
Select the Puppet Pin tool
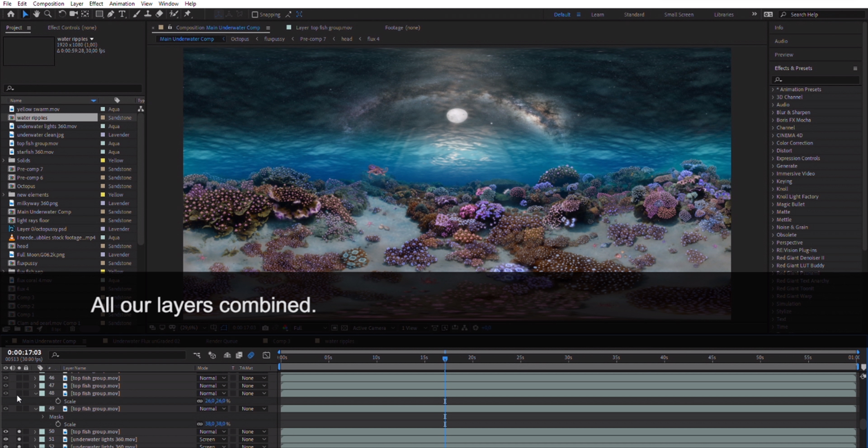[188, 14]
